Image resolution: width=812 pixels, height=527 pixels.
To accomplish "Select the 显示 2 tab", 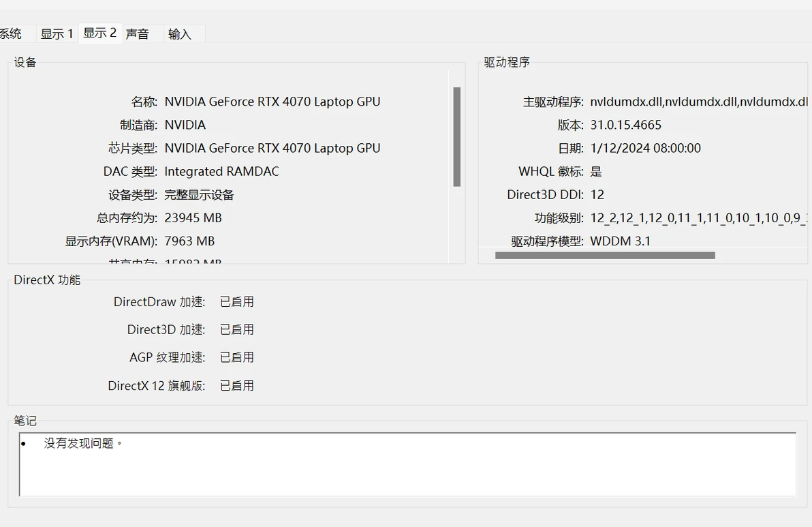I will click(100, 33).
